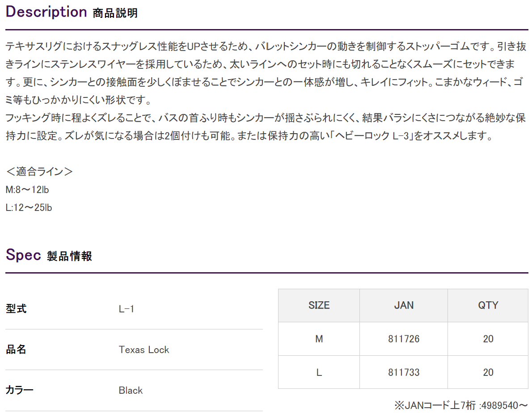Click the JAN code 811726 cell

[404, 339]
